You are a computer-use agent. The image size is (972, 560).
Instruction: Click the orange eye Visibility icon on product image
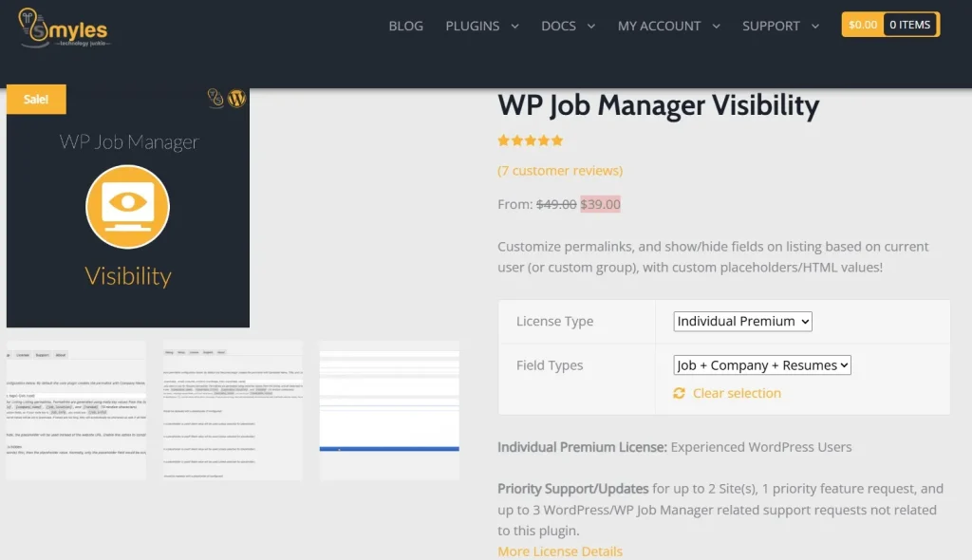coord(128,207)
